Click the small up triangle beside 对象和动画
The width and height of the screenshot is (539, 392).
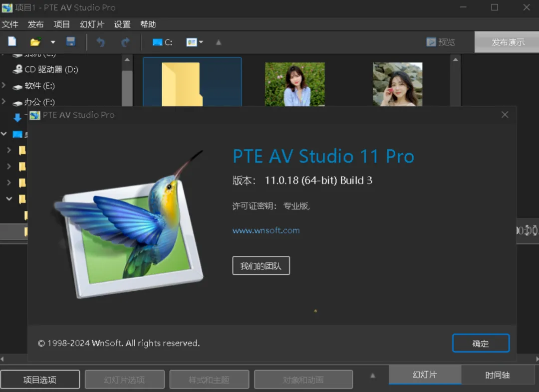pyautogui.click(x=373, y=376)
